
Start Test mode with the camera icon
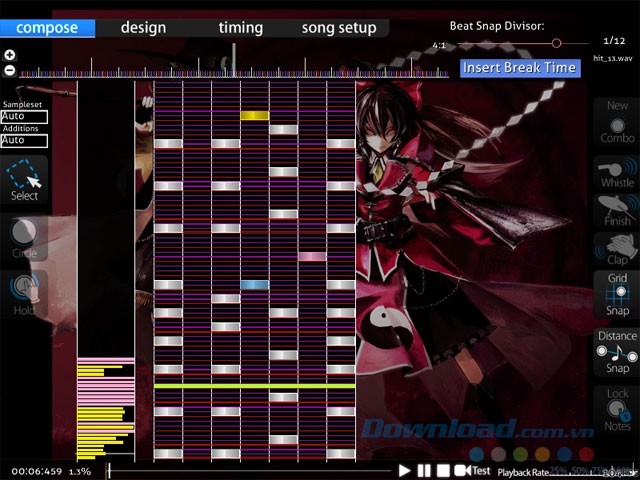coord(462,471)
